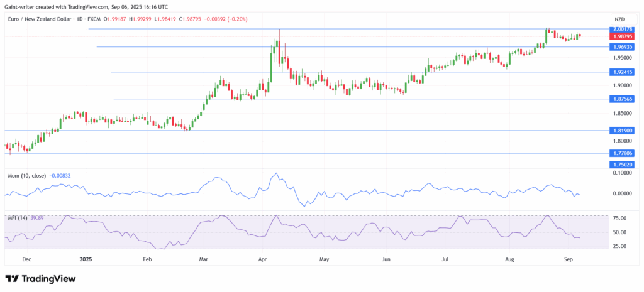Screen dimensions: 644x292
Task: Click the 1.87565 price level label
Action: click(x=622, y=99)
